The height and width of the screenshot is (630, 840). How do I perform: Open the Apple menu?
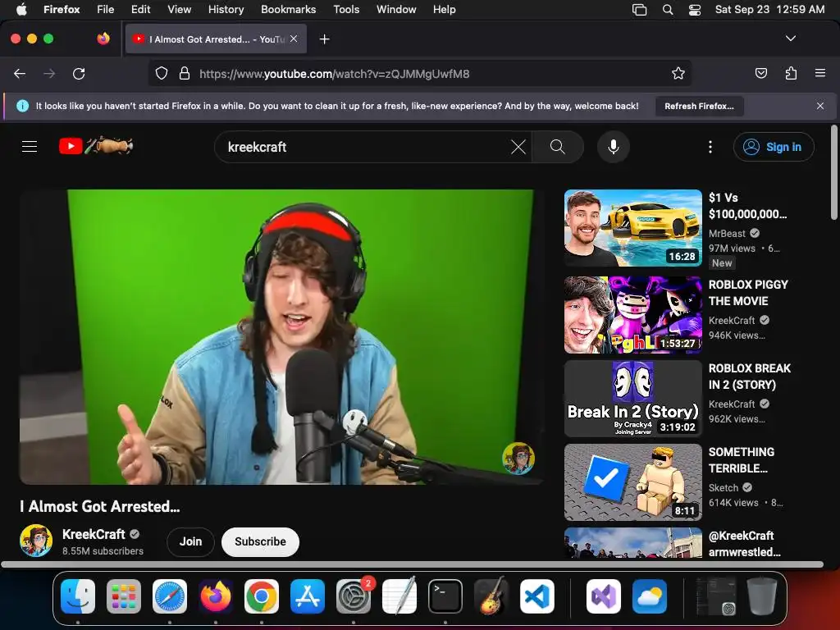[x=21, y=9]
